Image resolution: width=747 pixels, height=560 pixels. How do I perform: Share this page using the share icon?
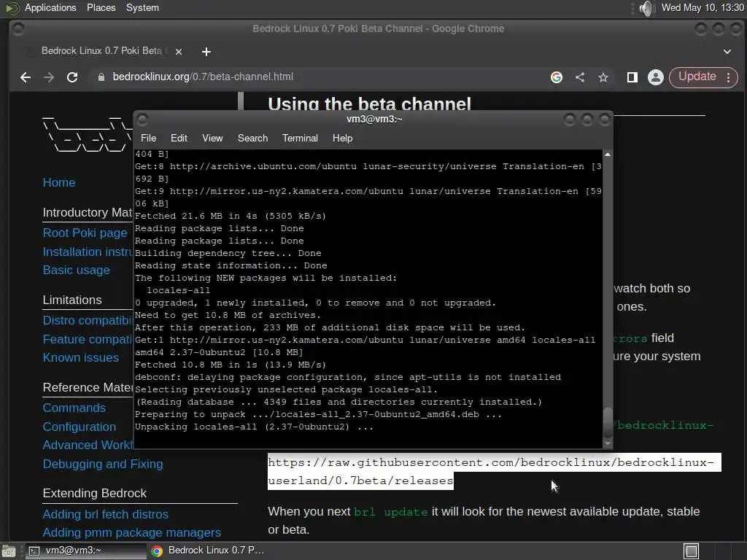[580, 77]
